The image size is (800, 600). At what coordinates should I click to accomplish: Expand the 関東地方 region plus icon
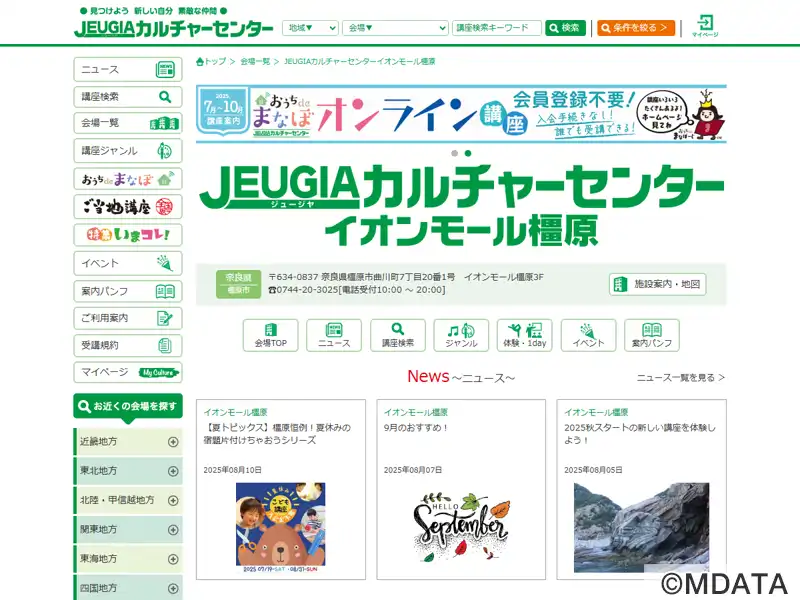[173, 530]
